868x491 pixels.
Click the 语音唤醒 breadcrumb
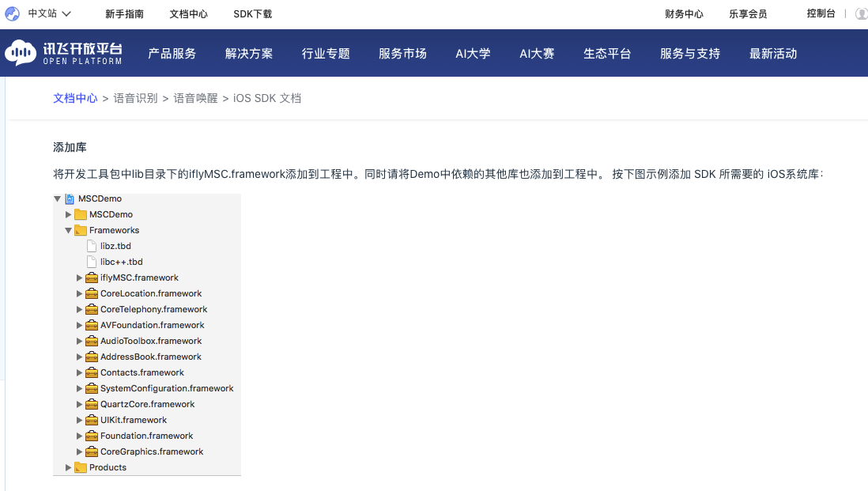pos(195,99)
